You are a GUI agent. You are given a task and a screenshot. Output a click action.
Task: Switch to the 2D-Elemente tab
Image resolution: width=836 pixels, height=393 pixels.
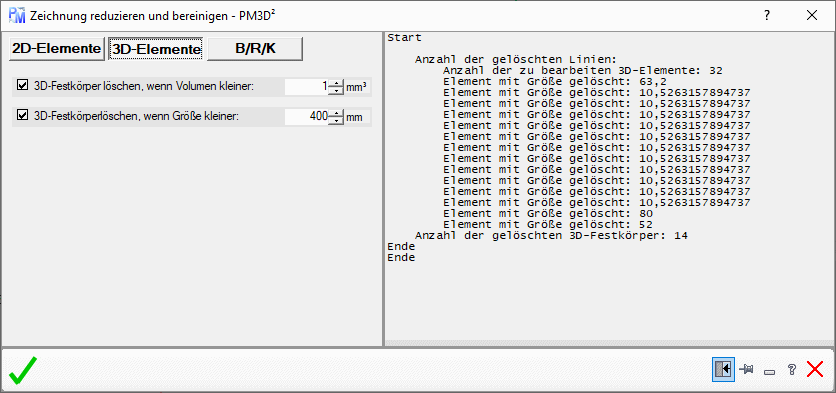tap(57, 49)
